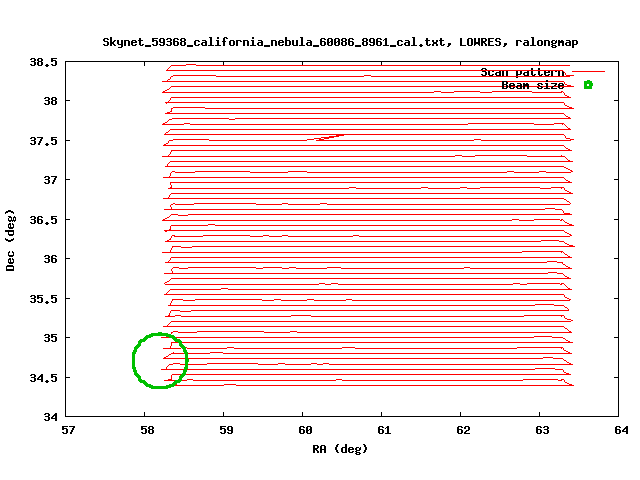Click the x-axis tick label 63
The height and width of the screenshot is (480, 640).
tap(542, 430)
